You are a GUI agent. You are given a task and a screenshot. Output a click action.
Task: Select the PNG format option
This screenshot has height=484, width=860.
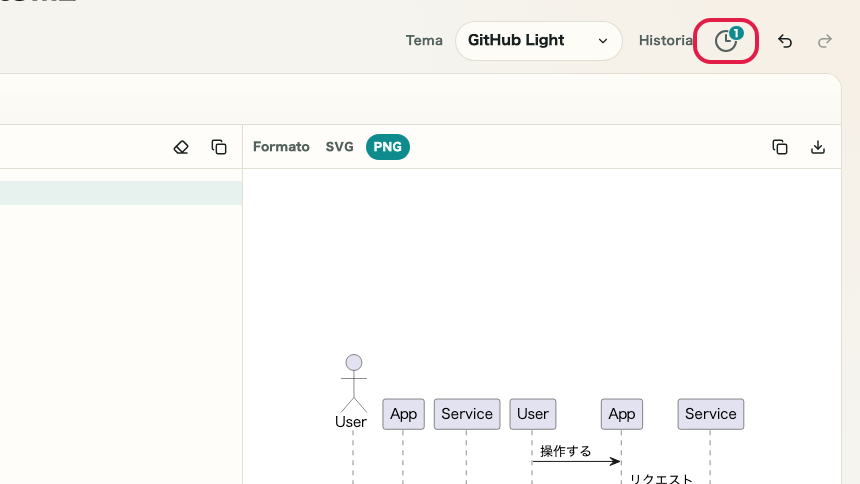click(388, 147)
